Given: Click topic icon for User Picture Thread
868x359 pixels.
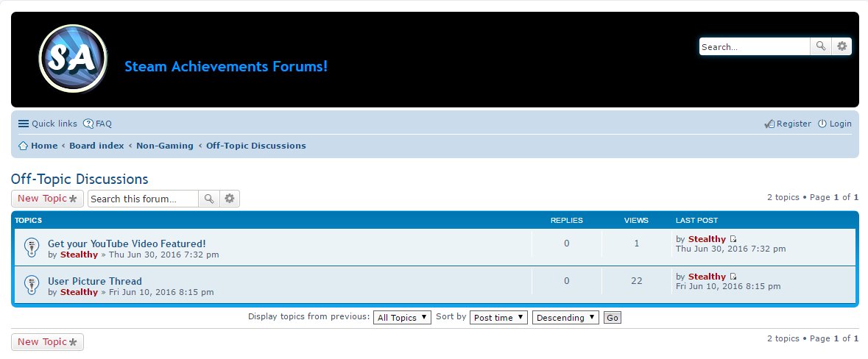Looking at the screenshot, I should [x=32, y=285].
